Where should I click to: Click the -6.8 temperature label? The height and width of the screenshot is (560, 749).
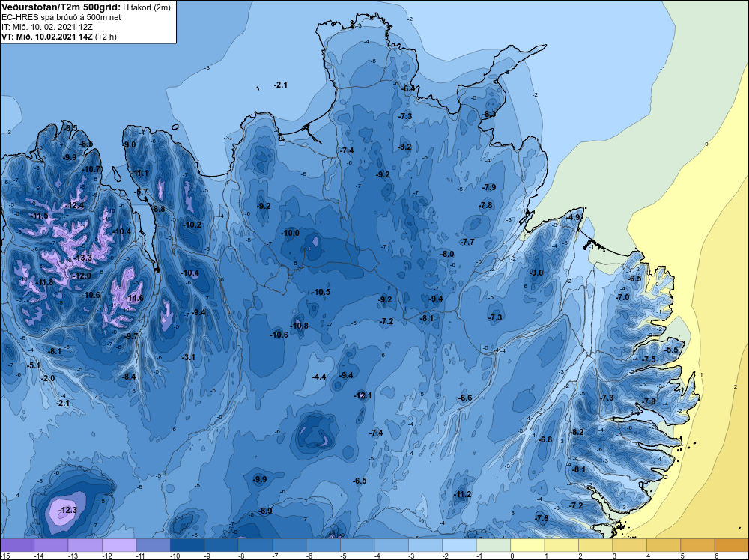click(x=545, y=439)
